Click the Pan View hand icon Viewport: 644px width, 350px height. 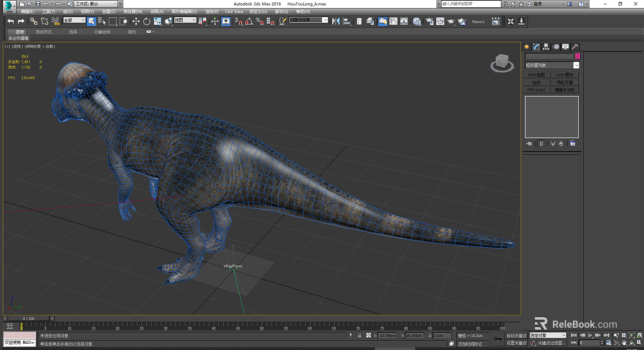(624, 343)
